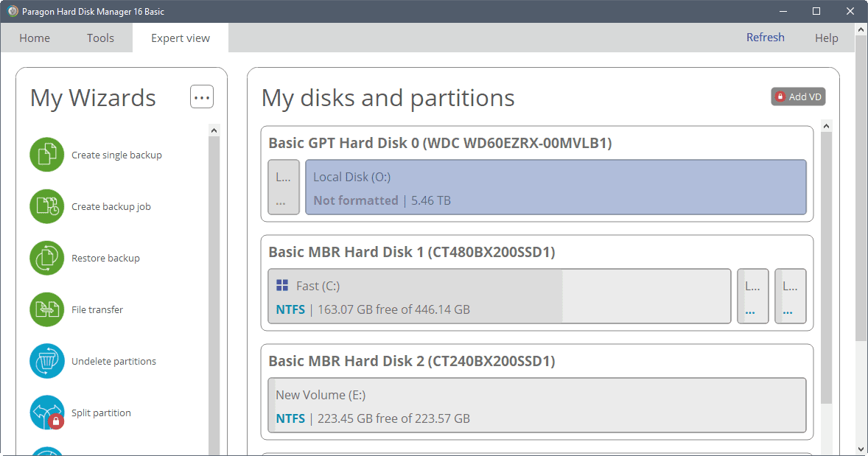Viewport: 868px width, 456px height.
Task: Switch to the Home tab
Action: 35,38
